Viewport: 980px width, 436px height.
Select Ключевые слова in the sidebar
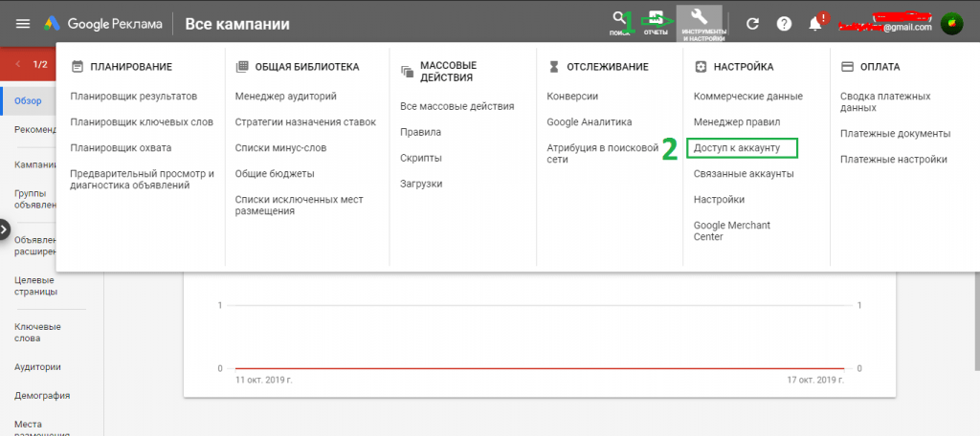coord(37,333)
